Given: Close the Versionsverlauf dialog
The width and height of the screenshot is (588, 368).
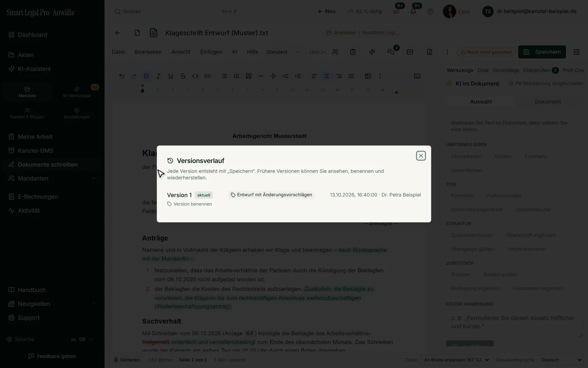Looking at the screenshot, I should [421, 156].
